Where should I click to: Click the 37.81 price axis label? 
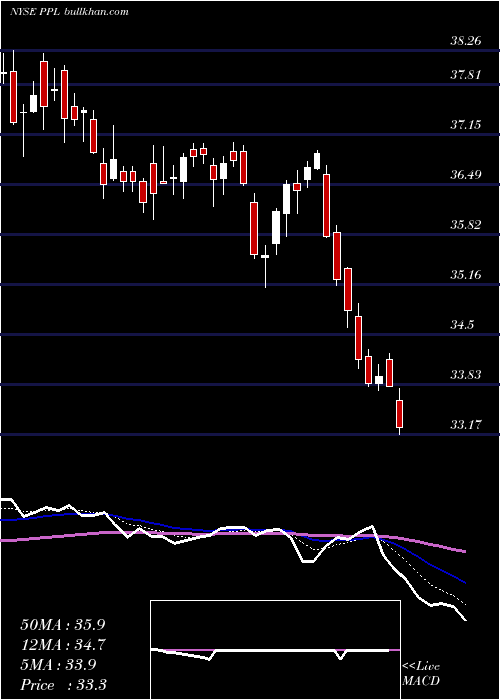(x=466, y=75)
